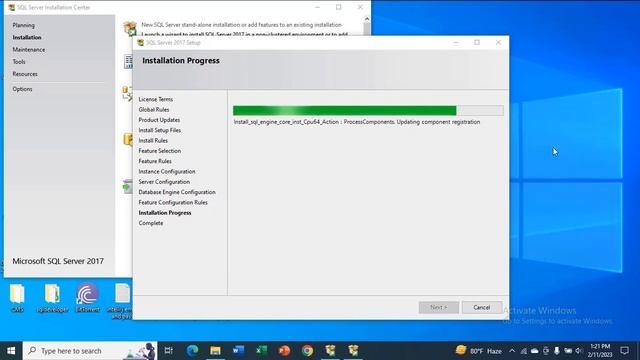The image size is (640, 360).
Task: Click the Product Updates step
Action: 159,120
